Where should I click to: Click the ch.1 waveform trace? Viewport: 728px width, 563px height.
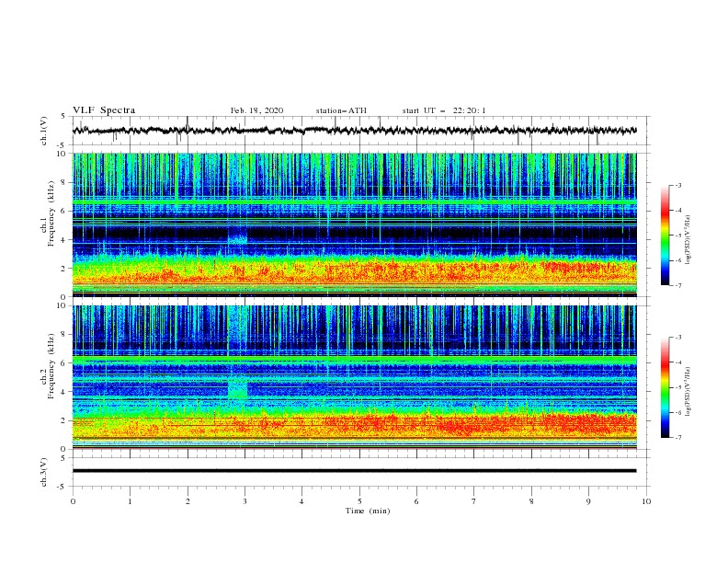pyautogui.click(x=354, y=131)
